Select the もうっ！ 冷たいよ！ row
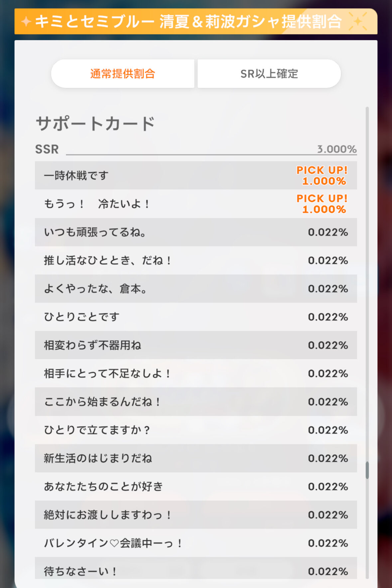 point(196,204)
